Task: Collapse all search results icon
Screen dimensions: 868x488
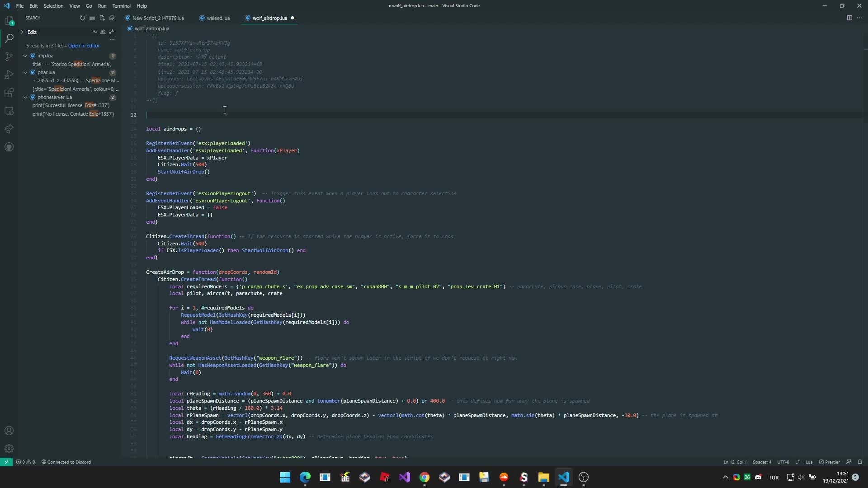Action: pyautogui.click(x=112, y=18)
